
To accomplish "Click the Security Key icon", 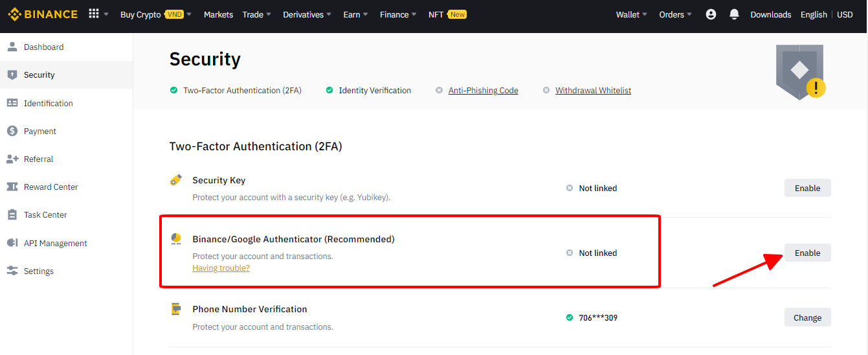I will 176,180.
